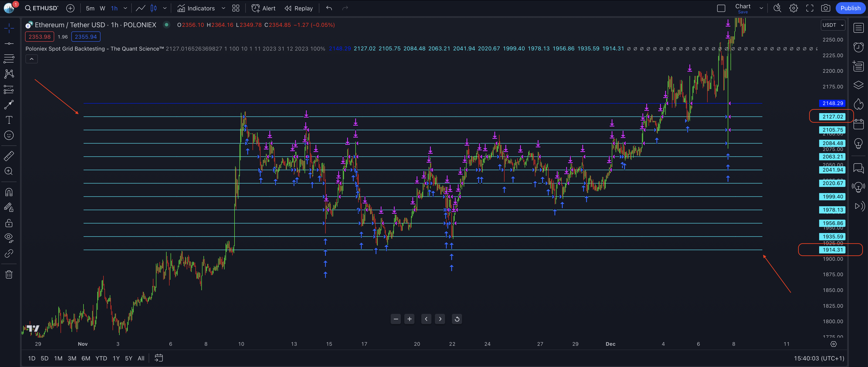
Task: Collapse the indicator legend arrow
Action: [32, 59]
